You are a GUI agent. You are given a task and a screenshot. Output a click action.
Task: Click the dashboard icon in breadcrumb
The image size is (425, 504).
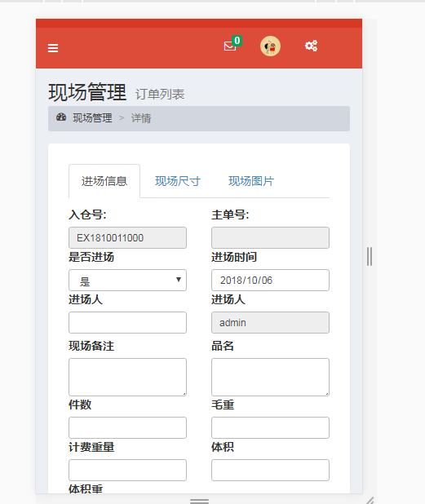click(x=61, y=117)
